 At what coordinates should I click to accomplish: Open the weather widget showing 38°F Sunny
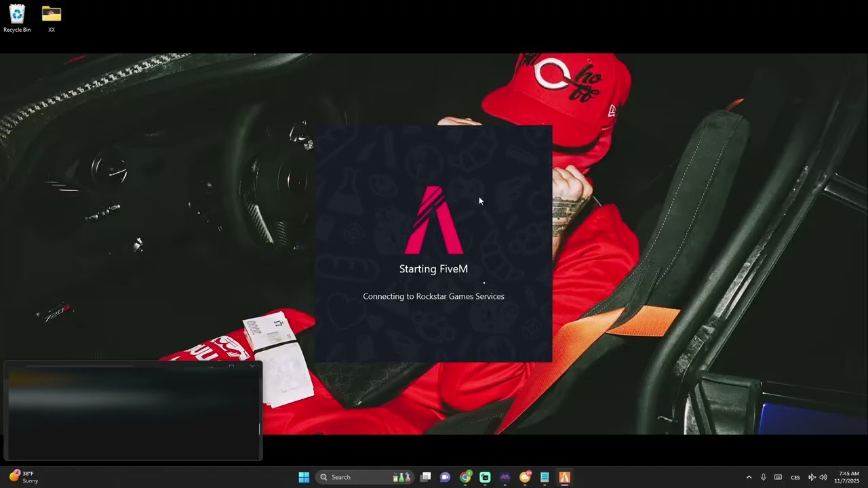coord(23,477)
